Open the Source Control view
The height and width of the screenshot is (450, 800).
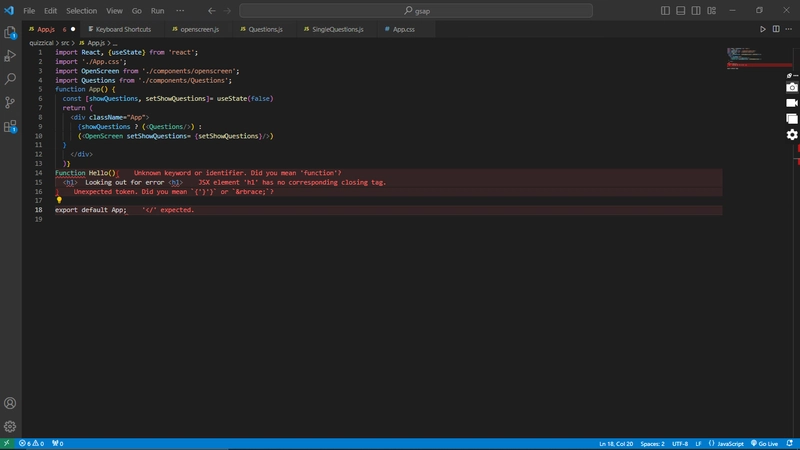10,102
